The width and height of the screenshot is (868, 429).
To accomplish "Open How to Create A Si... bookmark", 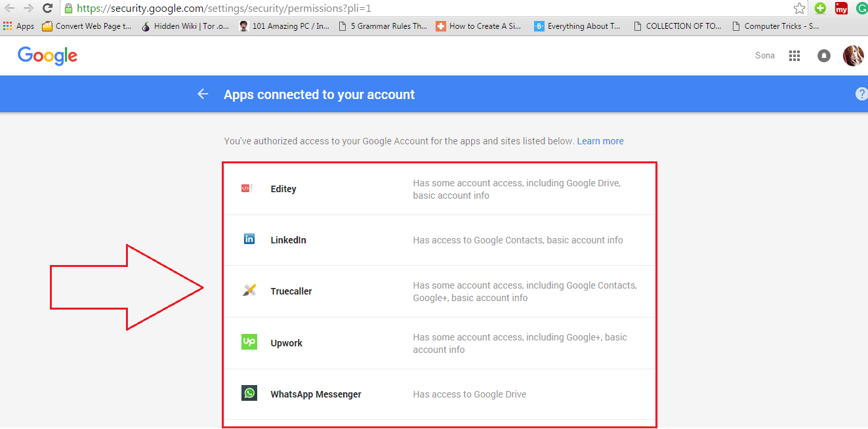I will click(x=479, y=26).
